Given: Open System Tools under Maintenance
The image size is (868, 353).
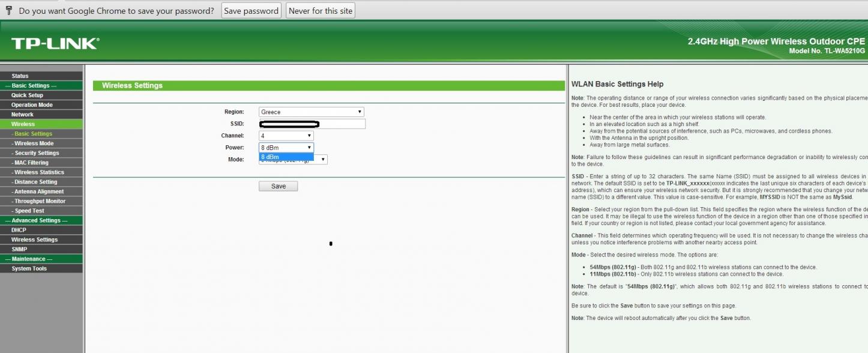Looking at the screenshot, I should point(29,268).
